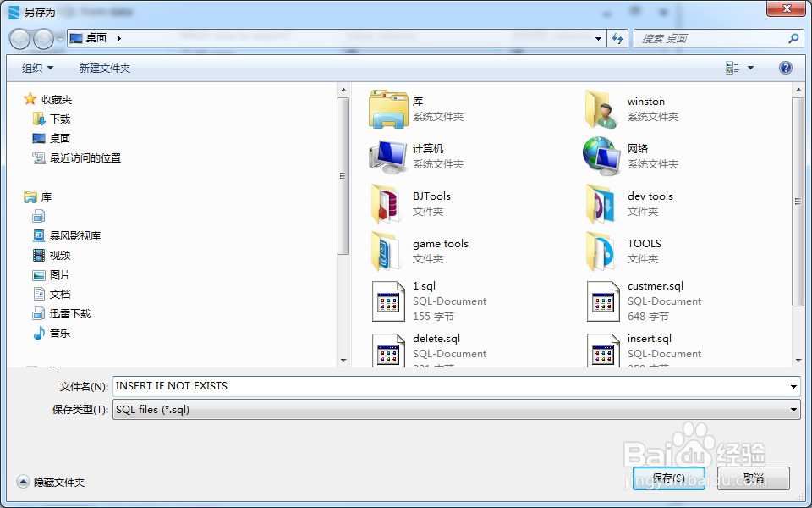Screen dimensions: 812x508
Task: Click file list scroll up arrow
Action: (x=798, y=91)
